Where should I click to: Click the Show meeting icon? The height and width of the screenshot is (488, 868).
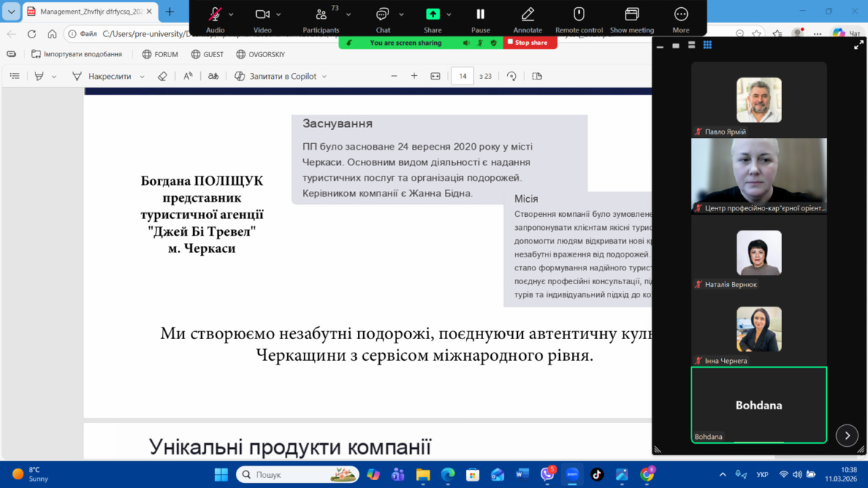coord(631,15)
